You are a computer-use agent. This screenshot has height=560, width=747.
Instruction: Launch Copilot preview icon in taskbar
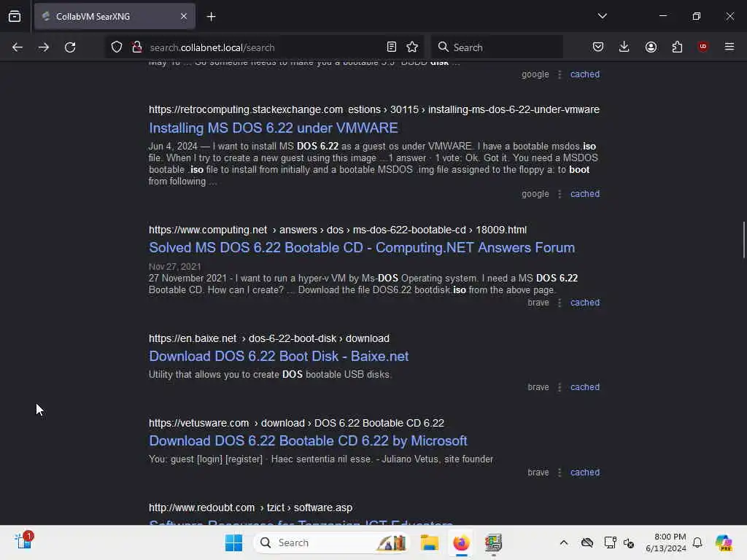point(724,542)
